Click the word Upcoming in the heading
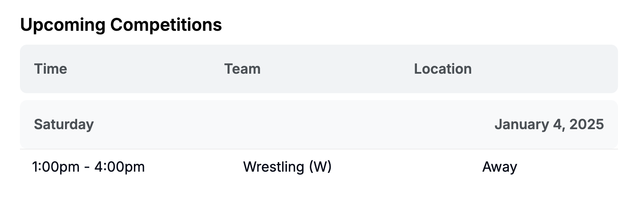The width and height of the screenshot is (644, 215). pos(63,25)
